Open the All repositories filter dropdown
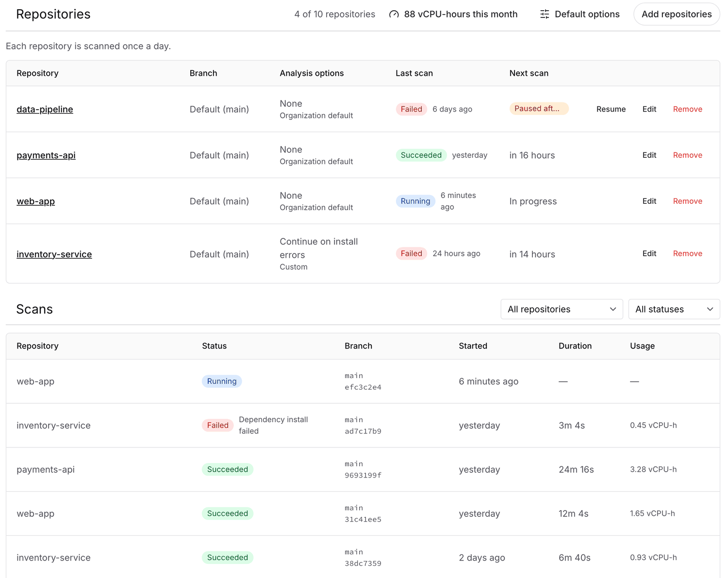Screen dimensions: 728x578 tap(562, 309)
